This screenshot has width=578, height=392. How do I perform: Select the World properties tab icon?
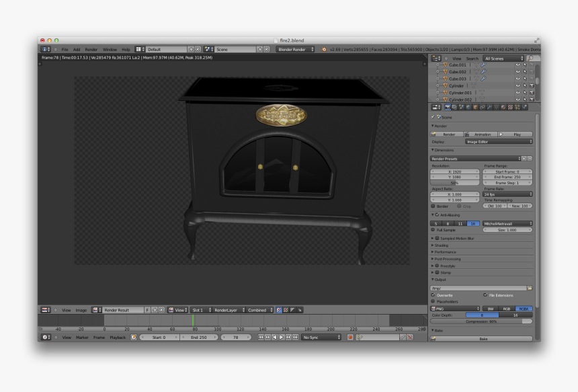[x=468, y=107]
